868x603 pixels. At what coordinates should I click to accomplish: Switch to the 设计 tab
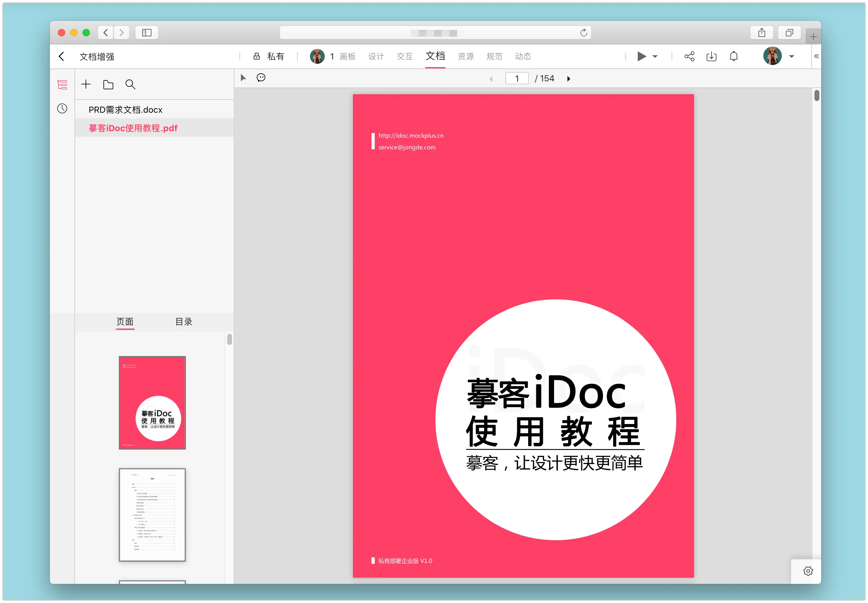pyautogui.click(x=376, y=56)
